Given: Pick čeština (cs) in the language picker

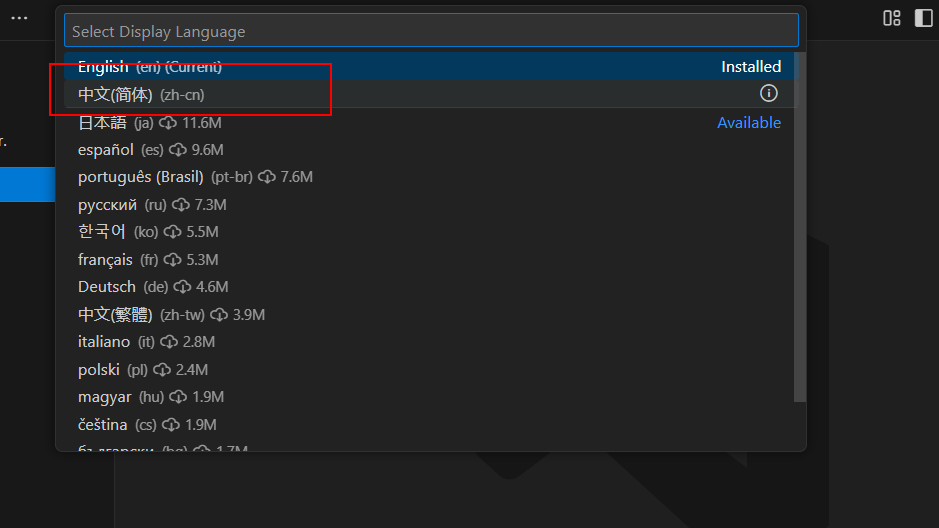Looking at the screenshot, I should (103, 424).
